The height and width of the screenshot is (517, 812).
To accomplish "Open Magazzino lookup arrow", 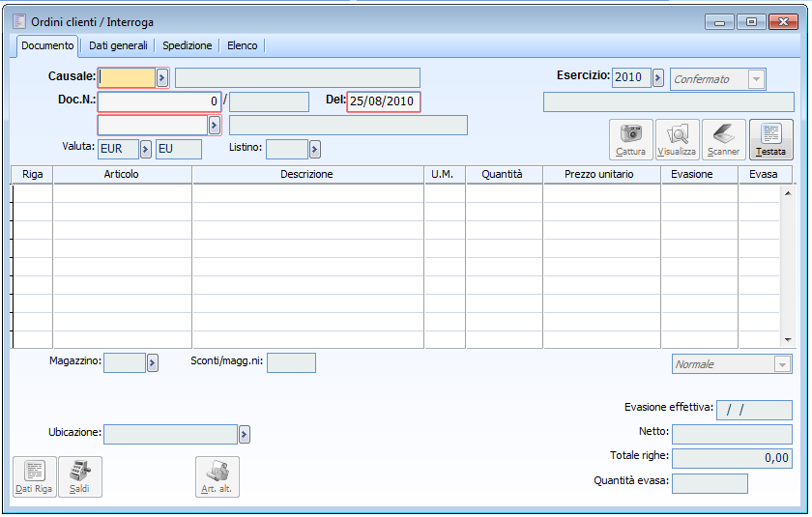I will click(x=153, y=362).
